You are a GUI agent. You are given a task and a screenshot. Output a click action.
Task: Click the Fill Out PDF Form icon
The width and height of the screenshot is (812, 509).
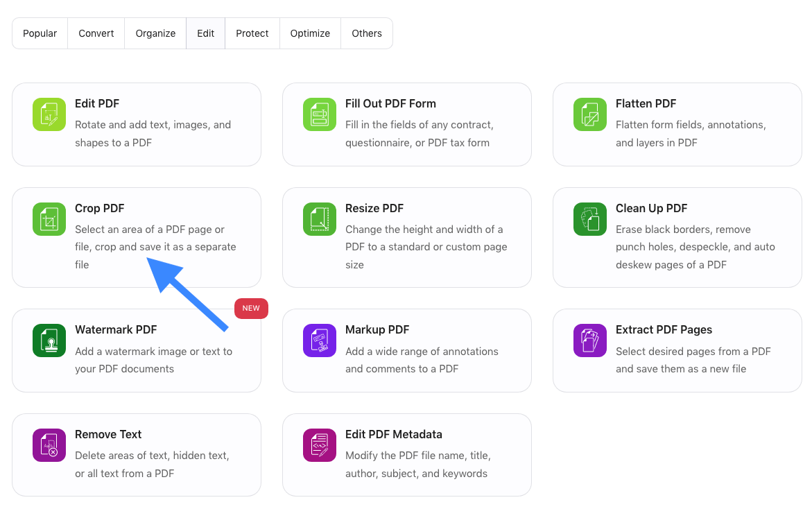pos(320,114)
